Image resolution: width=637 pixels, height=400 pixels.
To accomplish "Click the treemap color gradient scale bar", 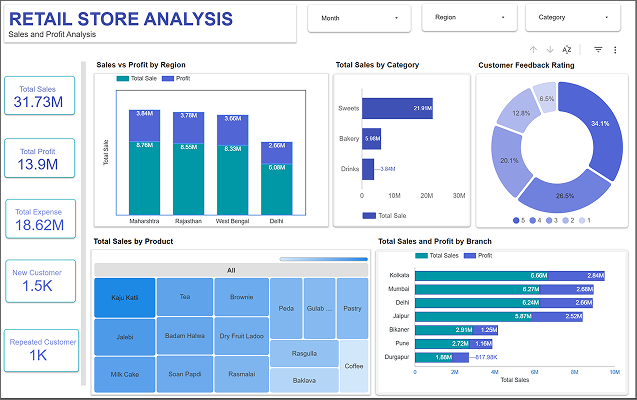I will [x=324, y=259].
